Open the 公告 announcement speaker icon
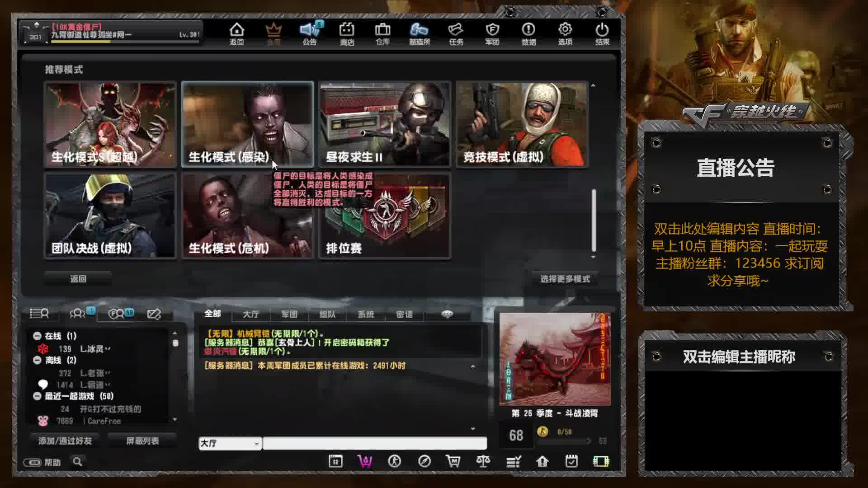 [x=310, y=34]
